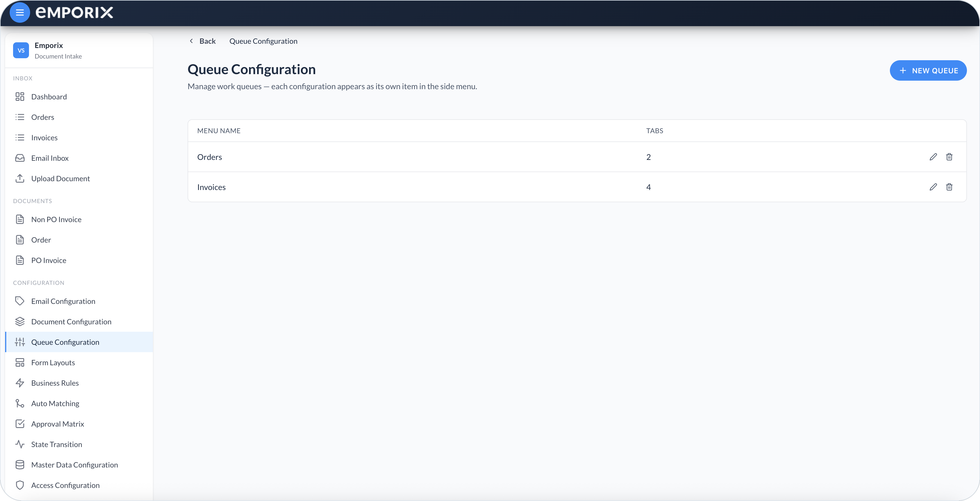Click the MENU NAME column header

(x=219, y=131)
